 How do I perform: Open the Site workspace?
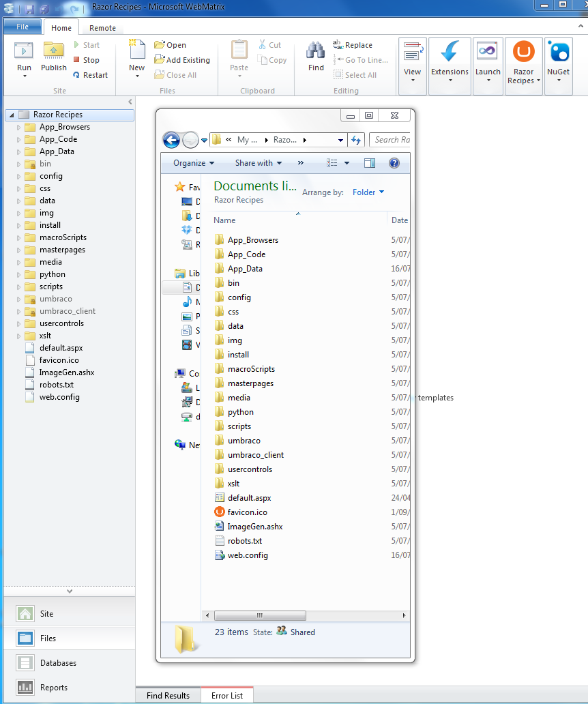click(x=69, y=614)
